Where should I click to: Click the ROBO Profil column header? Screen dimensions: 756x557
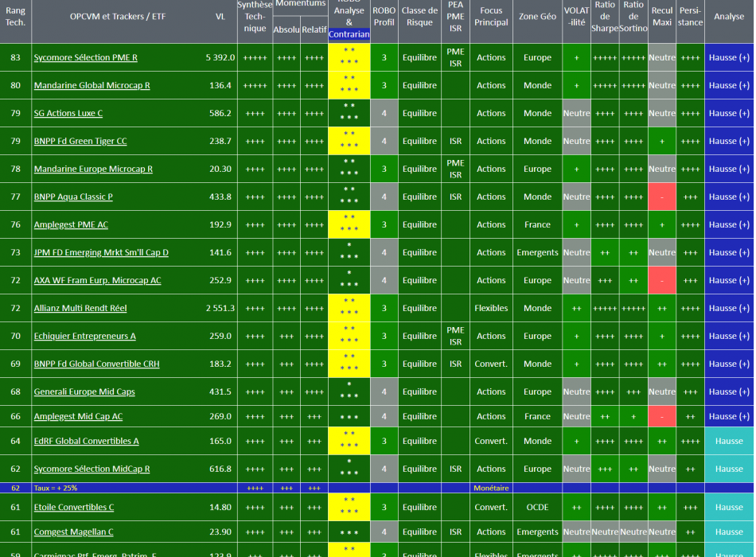[x=384, y=17]
